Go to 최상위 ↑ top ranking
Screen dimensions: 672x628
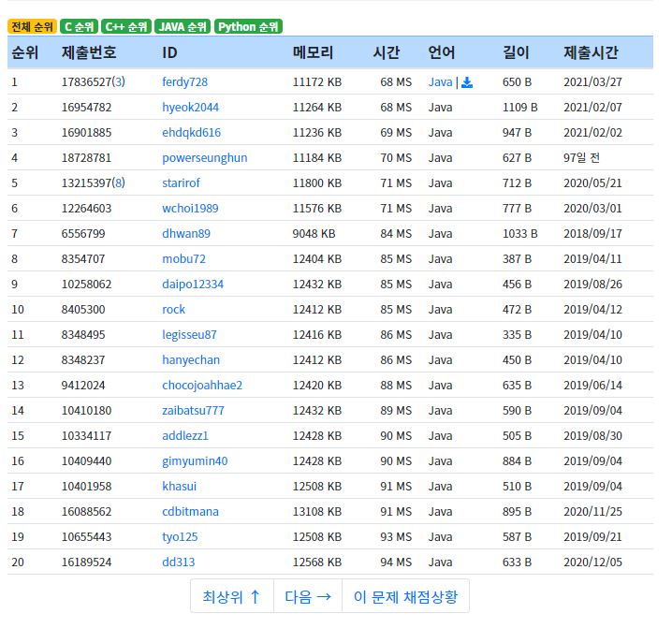(232, 597)
